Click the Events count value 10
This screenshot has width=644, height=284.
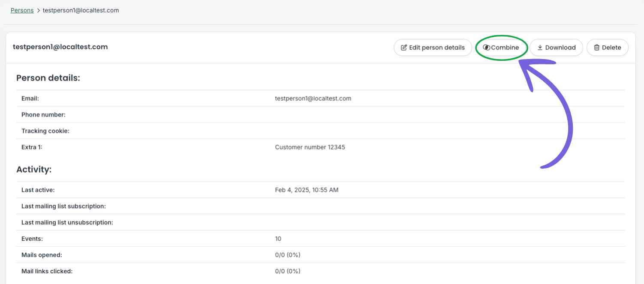(278, 239)
